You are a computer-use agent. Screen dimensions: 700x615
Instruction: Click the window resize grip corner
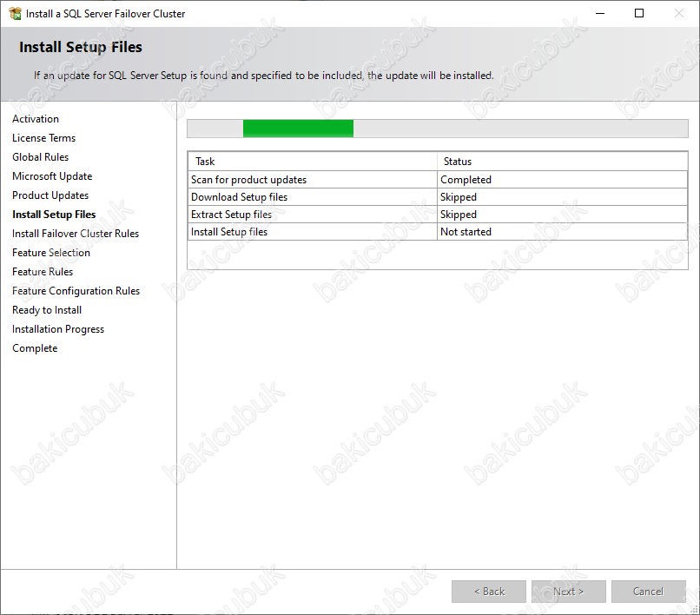pyautogui.click(x=694, y=610)
